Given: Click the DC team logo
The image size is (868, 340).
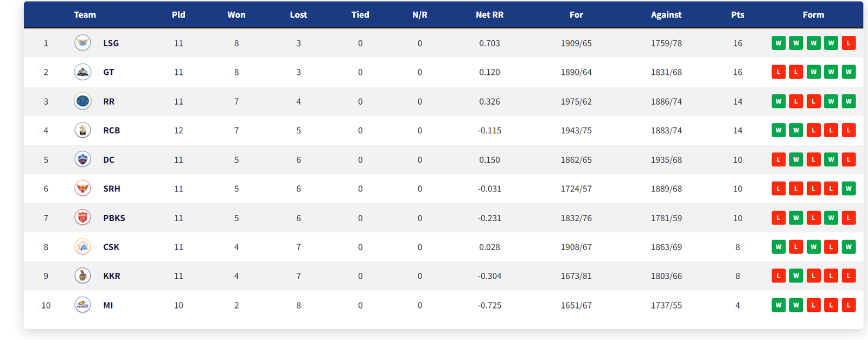Looking at the screenshot, I should tap(82, 159).
